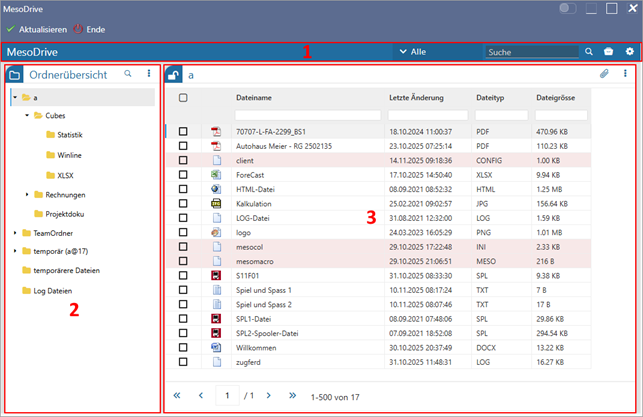Image resolution: width=643 pixels, height=417 pixels.
Task: Click the lock icon beside folder a
Action: tap(174, 74)
